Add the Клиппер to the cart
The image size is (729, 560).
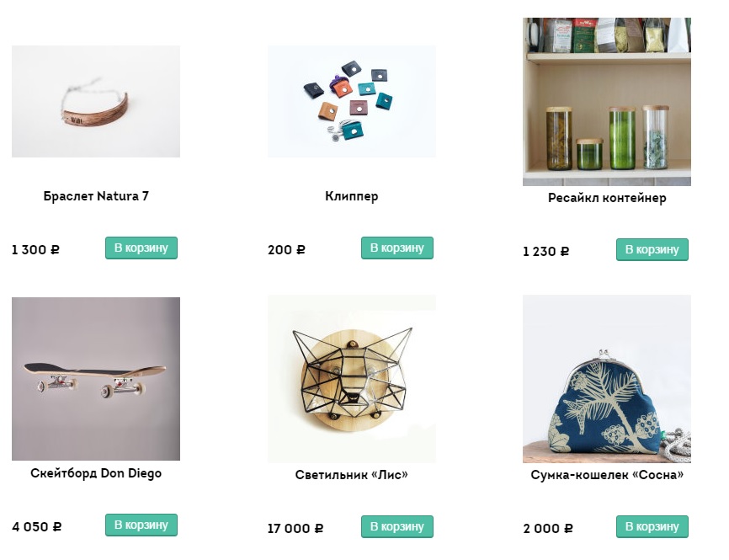(x=397, y=248)
